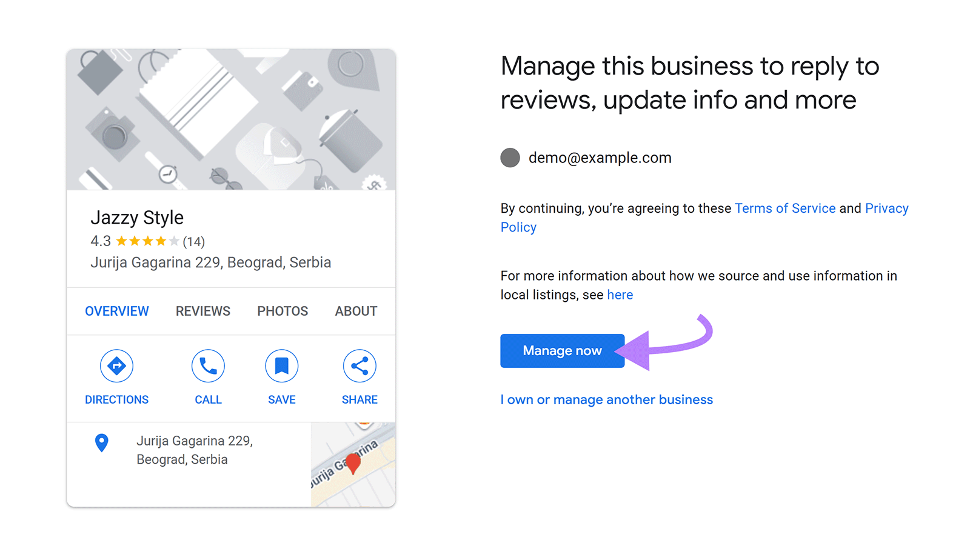Switch to the REVIEWS tab
The image size is (970, 560).
click(x=202, y=311)
